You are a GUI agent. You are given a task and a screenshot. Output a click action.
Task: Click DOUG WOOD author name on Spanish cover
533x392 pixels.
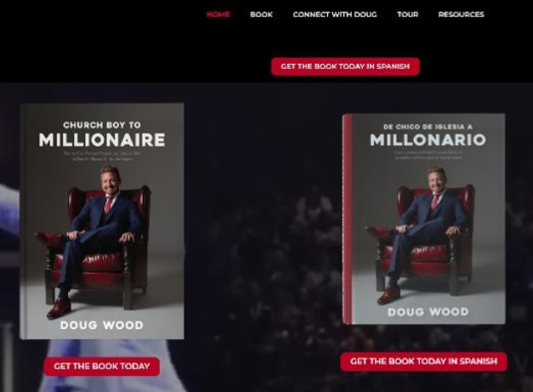pos(428,312)
